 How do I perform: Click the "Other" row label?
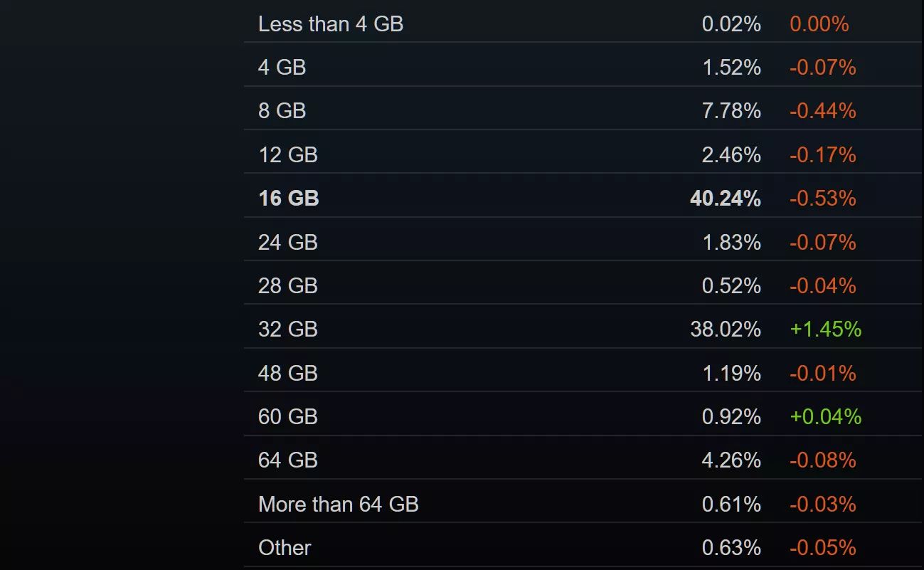point(285,548)
